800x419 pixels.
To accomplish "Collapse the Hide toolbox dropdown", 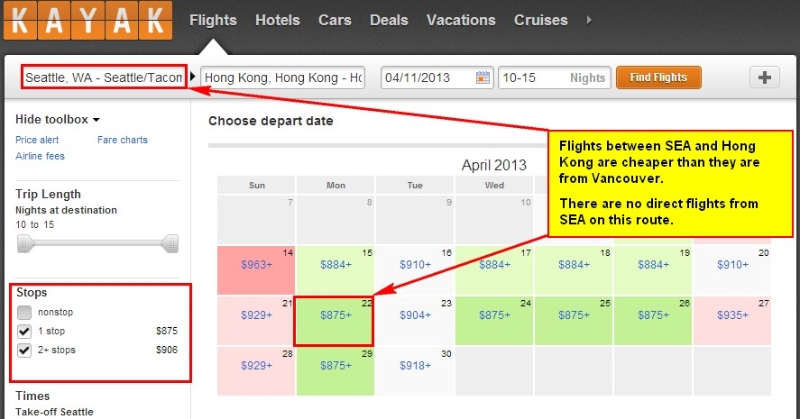I will pyautogui.click(x=58, y=119).
